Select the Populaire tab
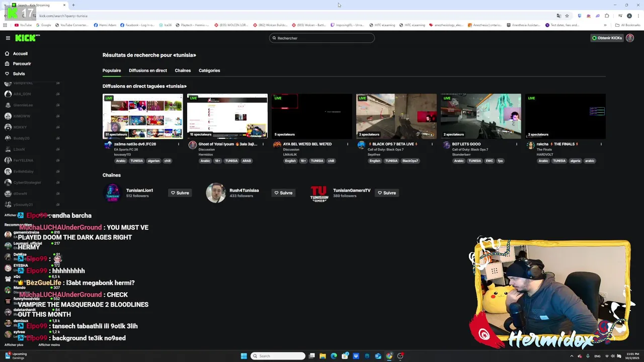Screen dimensions: 644x362 (x=112, y=70)
